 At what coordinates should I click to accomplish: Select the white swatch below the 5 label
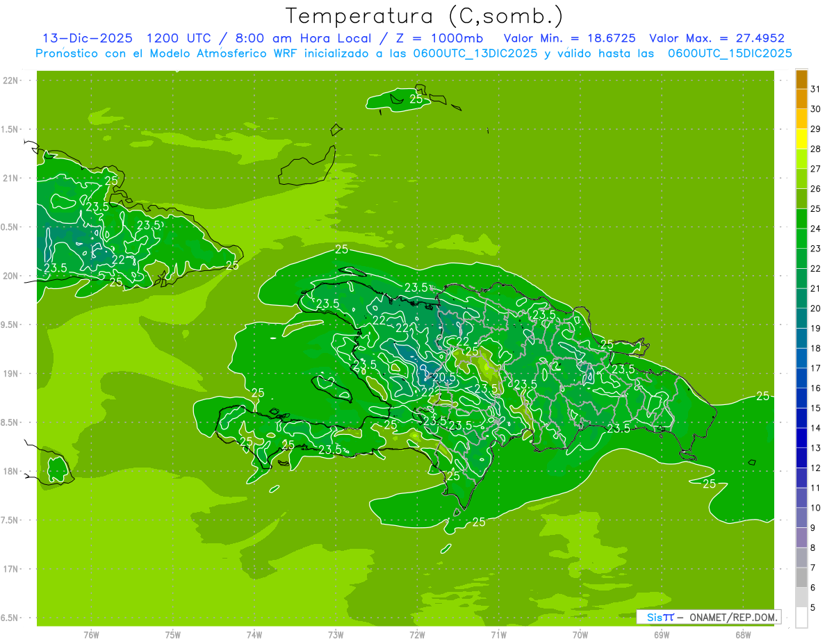[801, 618]
